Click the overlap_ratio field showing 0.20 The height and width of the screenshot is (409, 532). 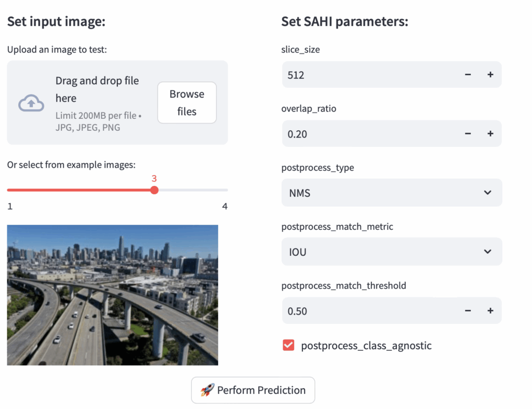tap(364, 134)
